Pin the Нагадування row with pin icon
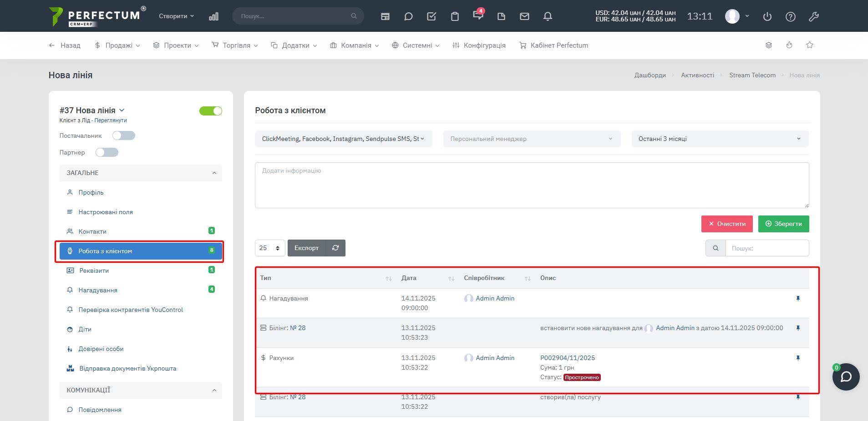Viewport: 868px width, 421px height. point(797,299)
